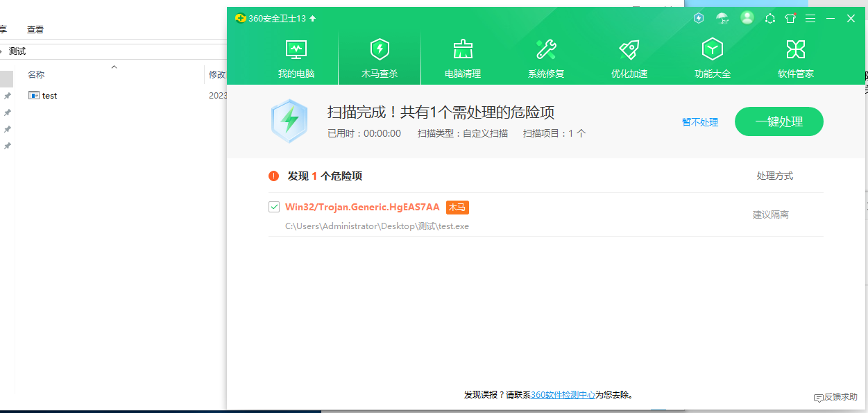
Task: Open the 木马查杀 scan tool
Action: (x=379, y=56)
